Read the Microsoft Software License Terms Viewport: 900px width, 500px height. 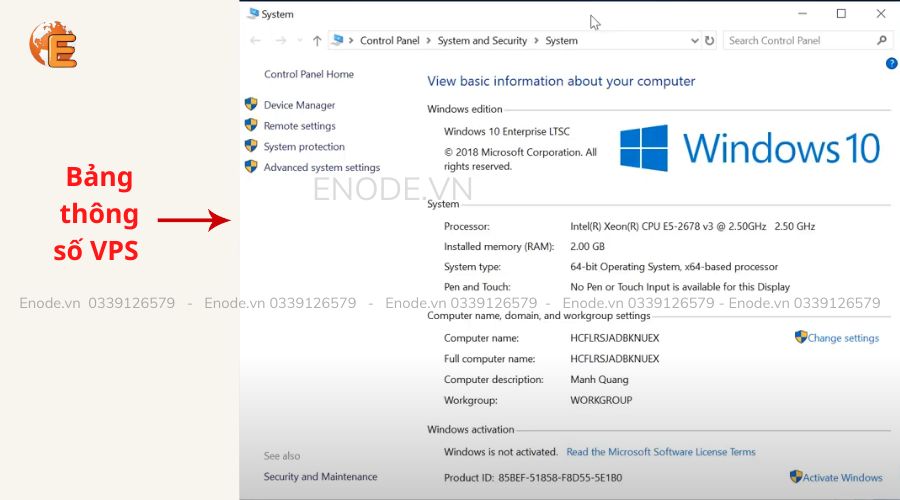660,452
